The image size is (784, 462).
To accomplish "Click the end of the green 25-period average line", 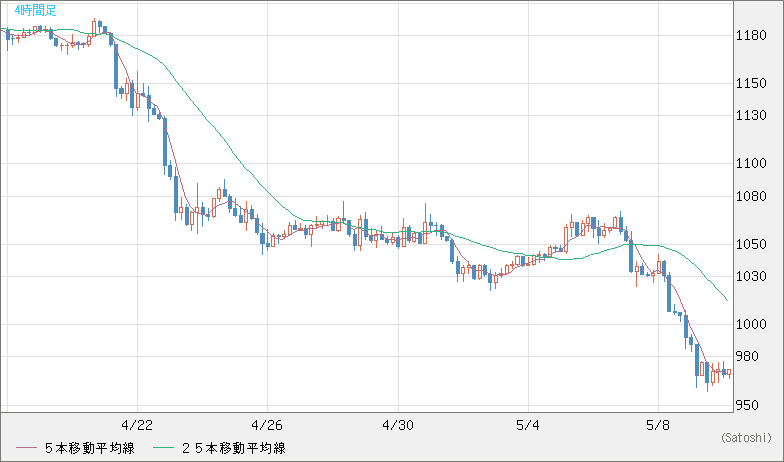I will click(x=727, y=300).
